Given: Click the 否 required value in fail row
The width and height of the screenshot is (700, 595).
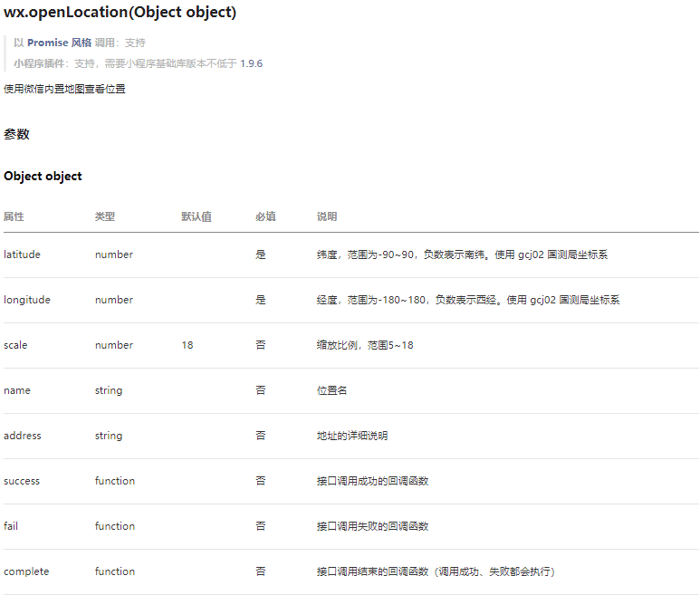Looking at the screenshot, I should click(261, 526).
